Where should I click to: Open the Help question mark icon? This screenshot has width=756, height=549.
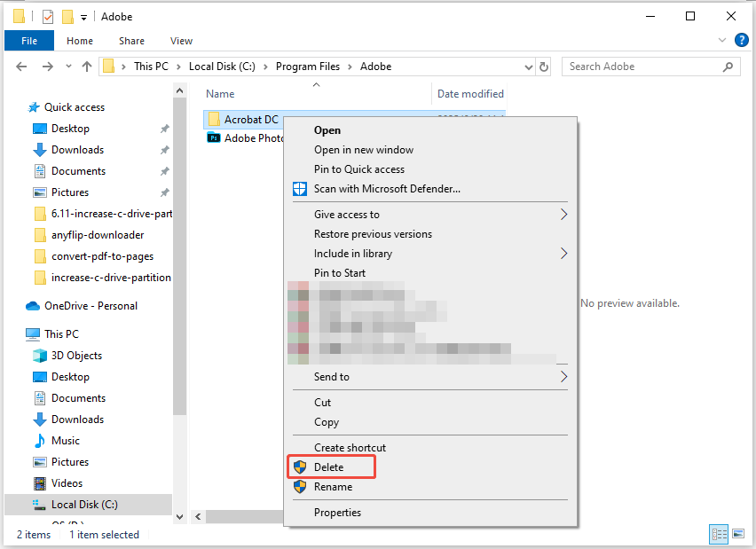coord(742,40)
